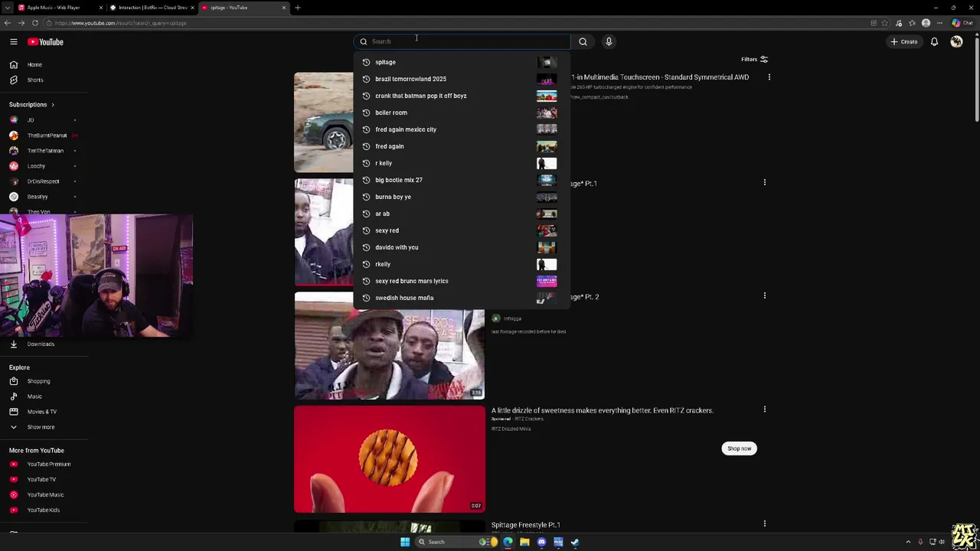Open YouTube Music link

[x=44, y=494]
